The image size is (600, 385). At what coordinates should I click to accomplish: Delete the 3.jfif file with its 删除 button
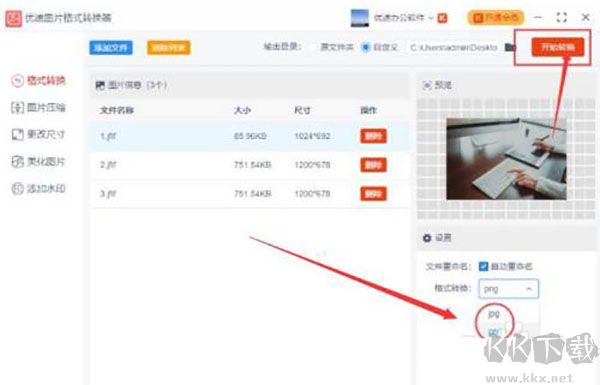pos(373,194)
